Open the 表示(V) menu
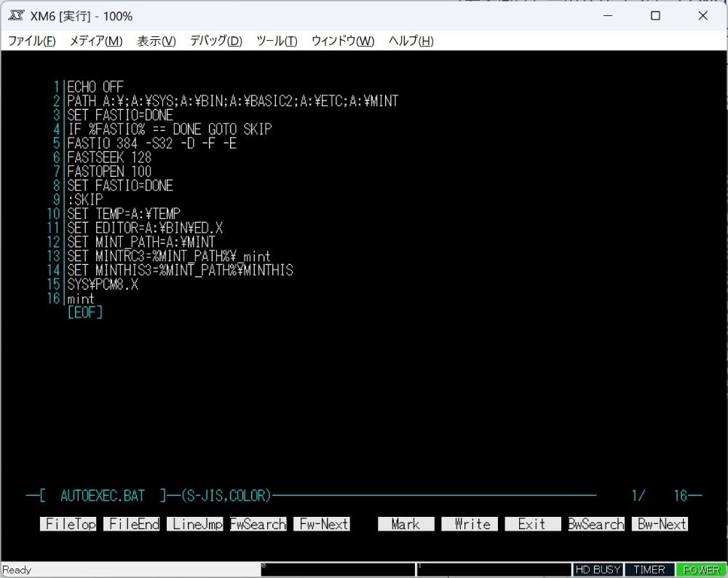The image size is (728, 578). (157, 41)
